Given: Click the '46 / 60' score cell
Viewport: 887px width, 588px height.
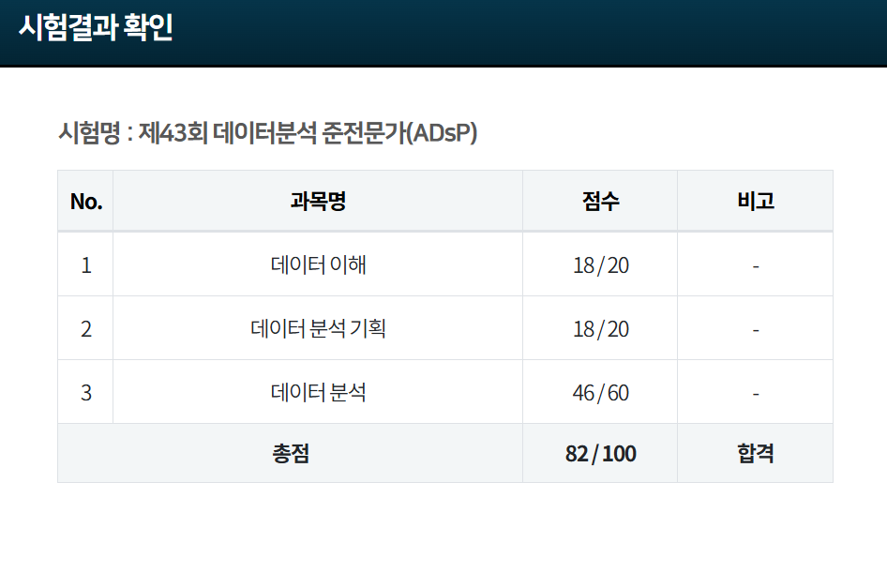Looking at the screenshot, I should (601, 393).
